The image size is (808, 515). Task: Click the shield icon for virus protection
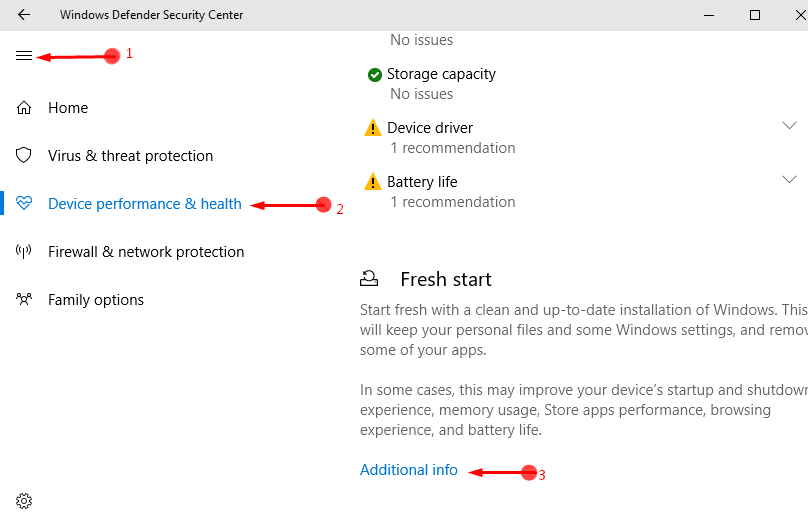(x=24, y=155)
